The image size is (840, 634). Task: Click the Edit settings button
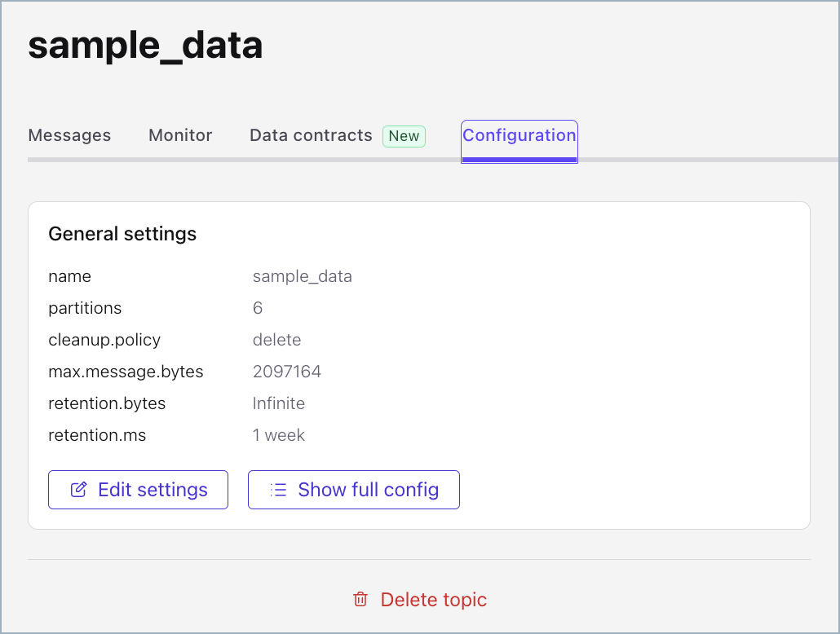pos(138,489)
